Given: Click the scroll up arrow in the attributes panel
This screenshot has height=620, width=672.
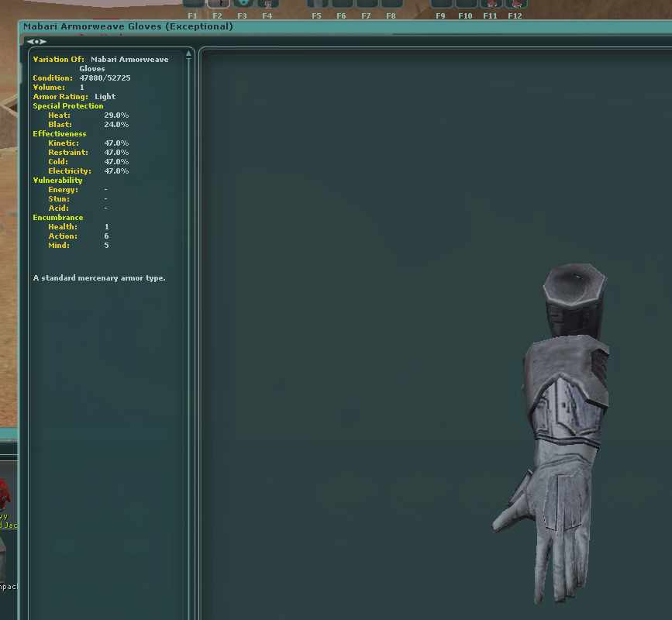Looking at the screenshot, I should click(x=188, y=54).
